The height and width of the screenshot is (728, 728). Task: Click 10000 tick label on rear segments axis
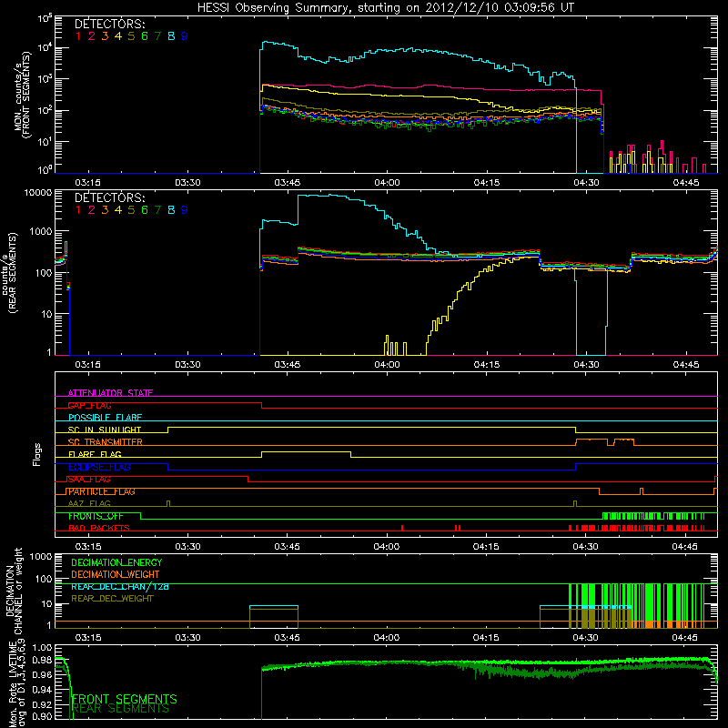[37, 193]
